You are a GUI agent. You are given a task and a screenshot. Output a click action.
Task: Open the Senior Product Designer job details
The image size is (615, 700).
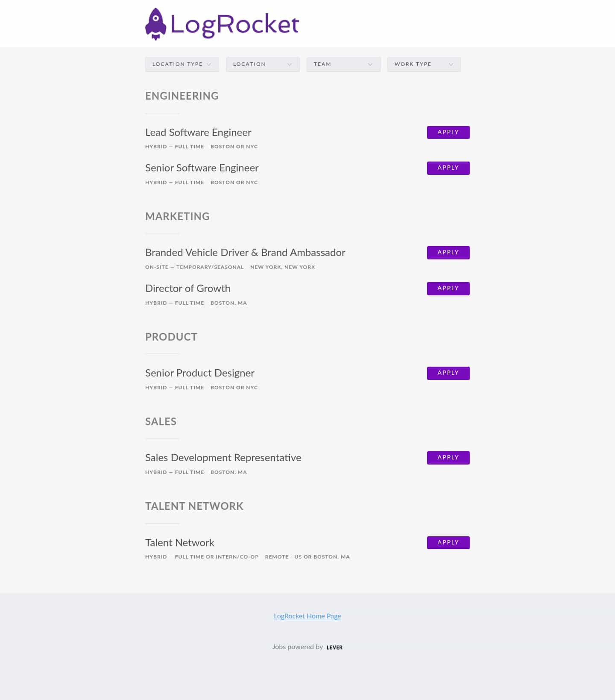tap(199, 373)
